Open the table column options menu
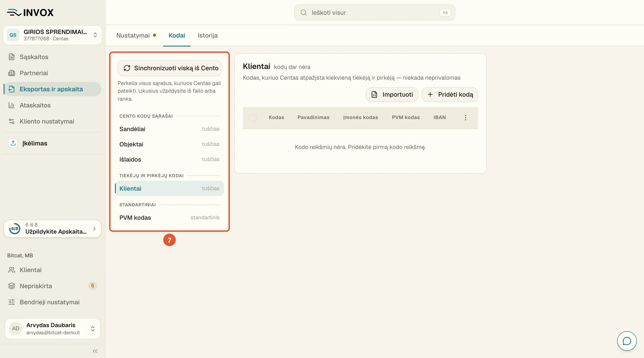The height and width of the screenshot is (358, 644). tap(465, 118)
